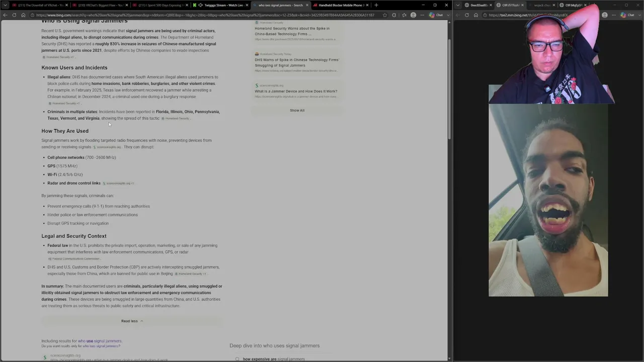
Task: Click the 'who use signal jammers' suggestion link
Action: pyautogui.click(x=100, y=341)
